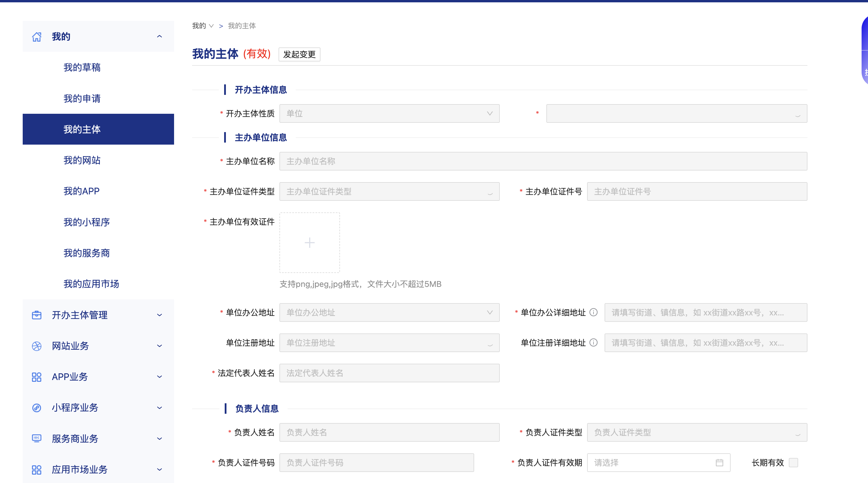868x483 pixels.
Task: Click the home icon beside 我的
Action: click(x=36, y=37)
